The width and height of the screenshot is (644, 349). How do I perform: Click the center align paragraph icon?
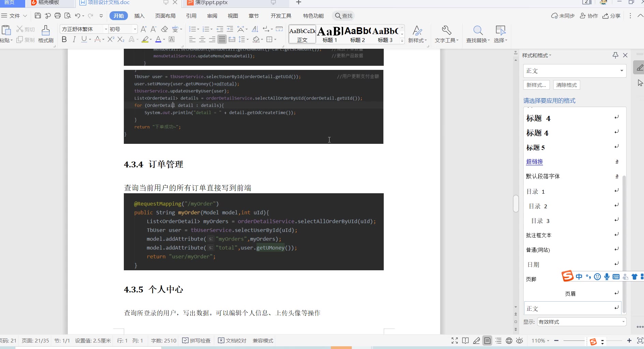pyautogui.click(x=202, y=40)
